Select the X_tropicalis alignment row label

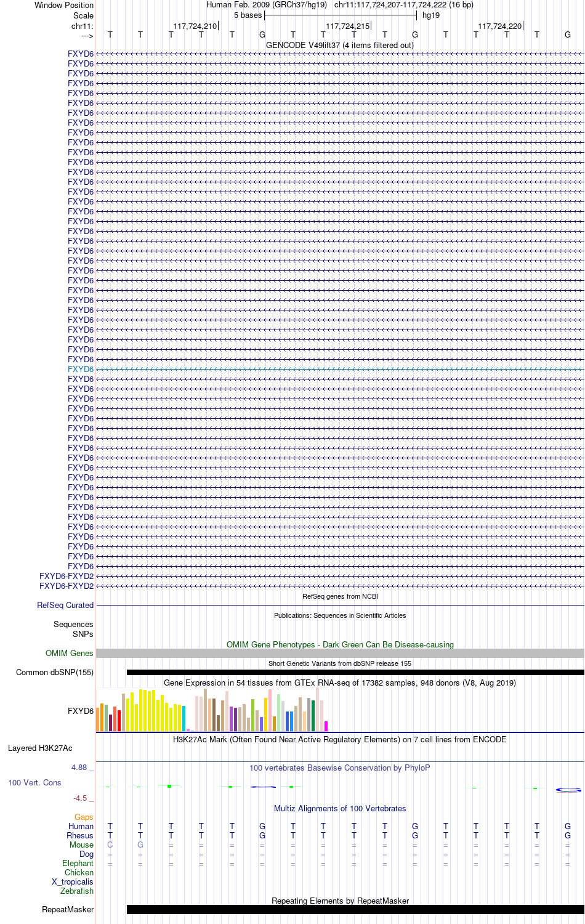73,881
